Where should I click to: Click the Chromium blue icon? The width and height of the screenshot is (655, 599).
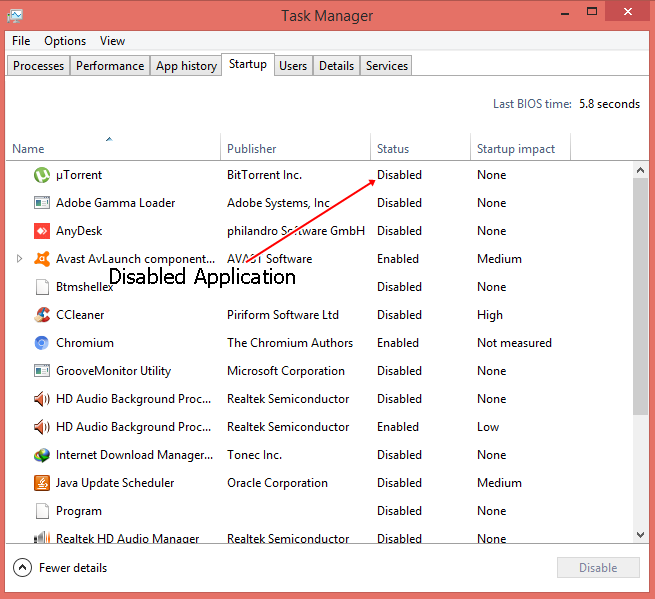tap(42, 343)
